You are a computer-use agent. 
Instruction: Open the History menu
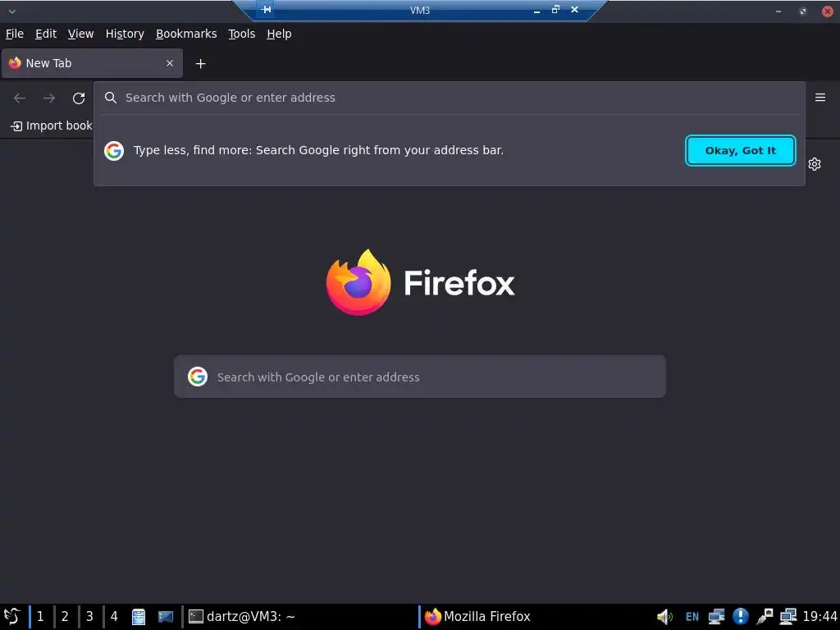[x=125, y=34]
